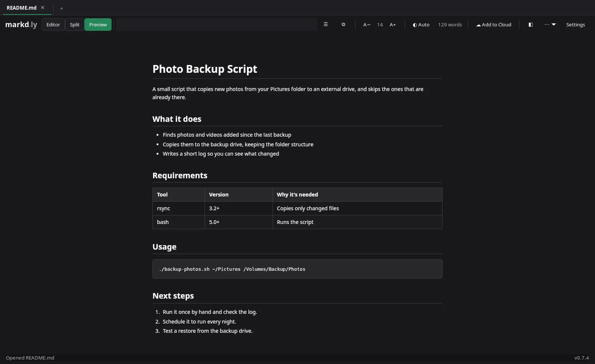Toggle the Auto theme mode
This screenshot has width=595, height=364.
pyautogui.click(x=421, y=25)
